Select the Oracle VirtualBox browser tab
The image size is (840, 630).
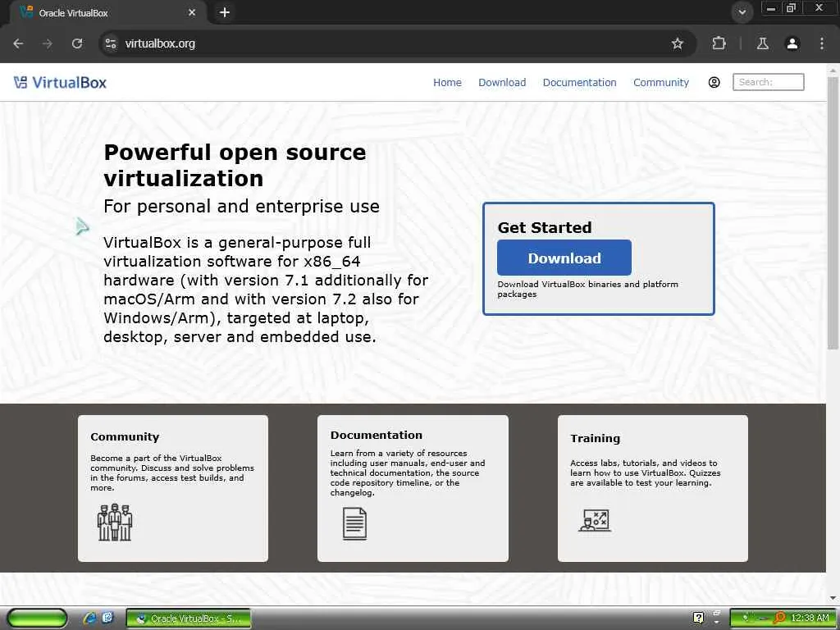click(x=107, y=13)
